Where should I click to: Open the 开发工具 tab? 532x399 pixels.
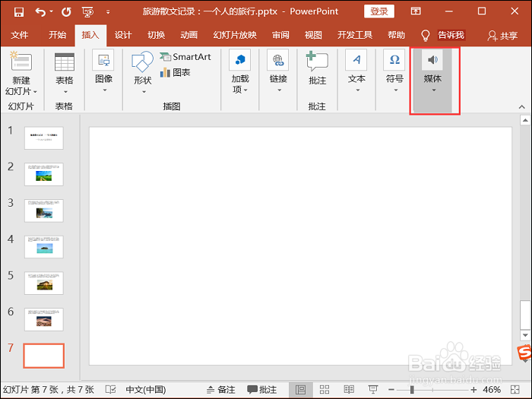pos(355,35)
